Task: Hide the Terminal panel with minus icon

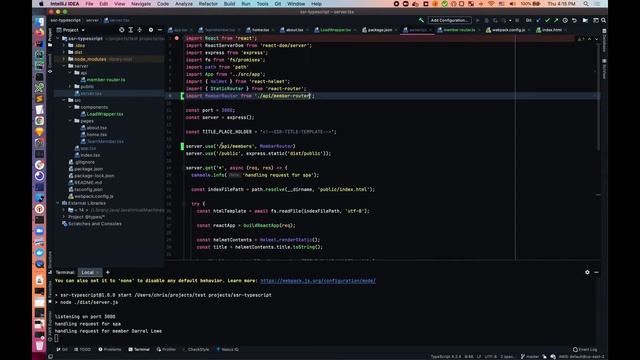Action: coord(596,272)
